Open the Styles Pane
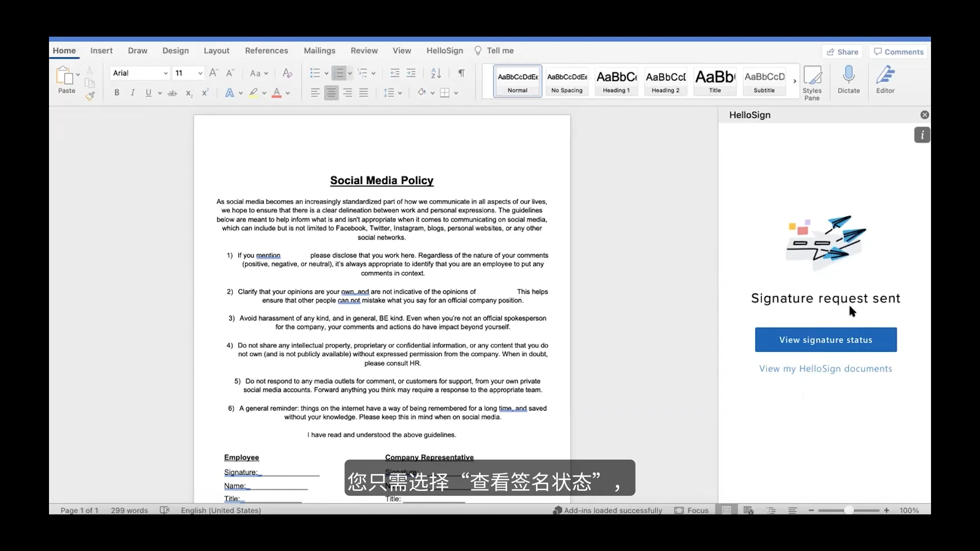The height and width of the screenshot is (551, 980). [812, 80]
